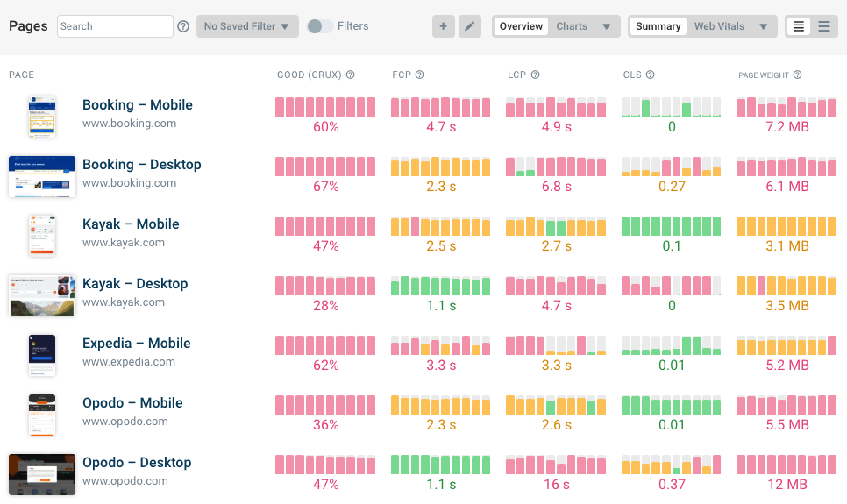
Task: Click Kayak – Desktop page weight 3.5 MB
Action: [787, 306]
